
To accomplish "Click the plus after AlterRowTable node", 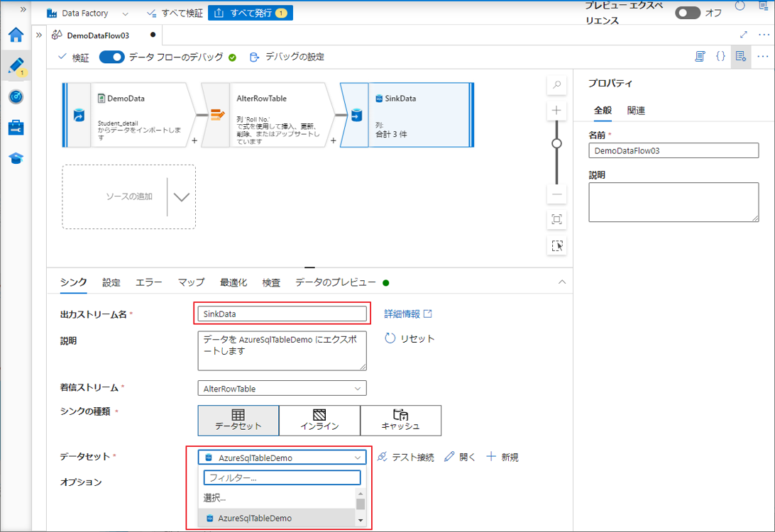I will pos(333,140).
